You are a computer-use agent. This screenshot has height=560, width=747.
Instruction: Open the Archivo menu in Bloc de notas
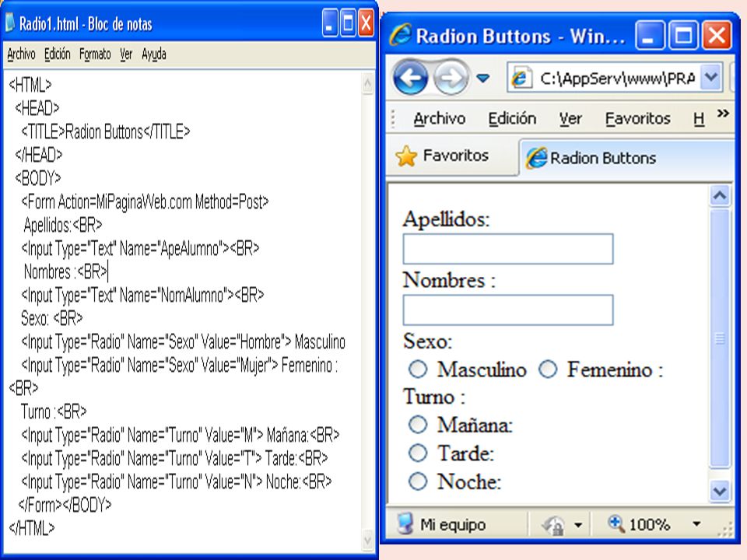(x=22, y=54)
